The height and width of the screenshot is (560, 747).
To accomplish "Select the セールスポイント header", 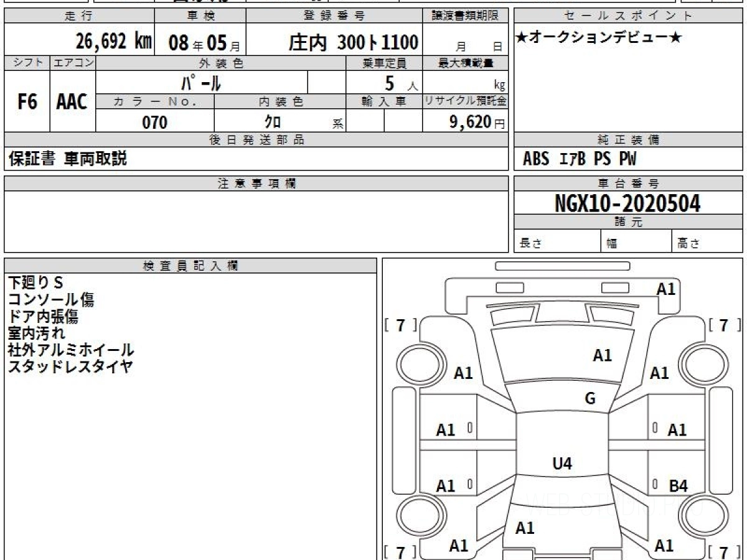I will click(x=629, y=16).
